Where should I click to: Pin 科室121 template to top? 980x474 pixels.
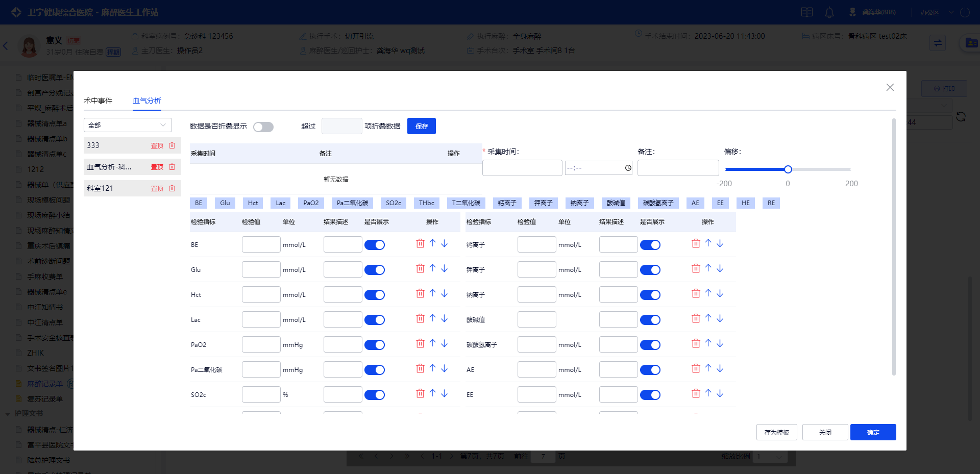[x=157, y=188]
